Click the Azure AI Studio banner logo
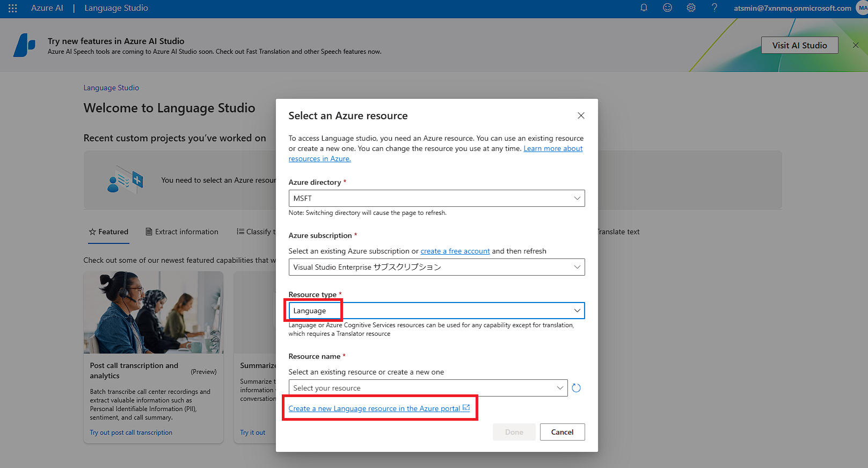This screenshot has width=868, height=468. [25, 45]
